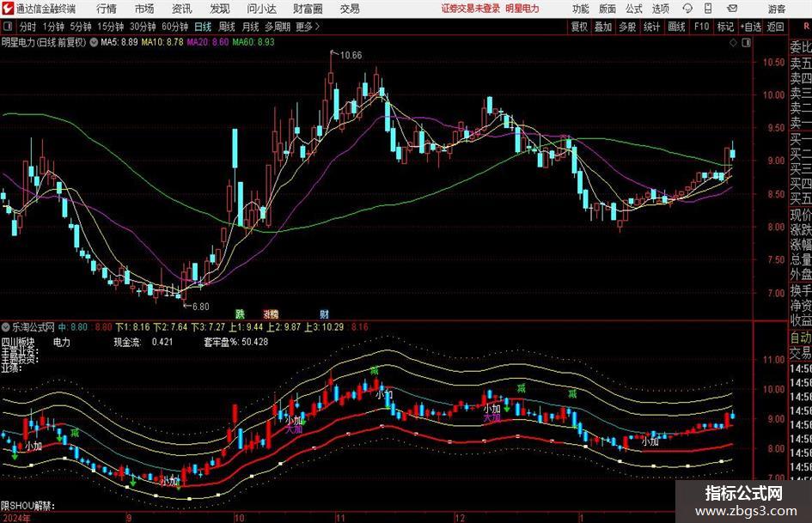Select the 日线 period tab
The height and width of the screenshot is (523, 812).
pyautogui.click(x=203, y=27)
